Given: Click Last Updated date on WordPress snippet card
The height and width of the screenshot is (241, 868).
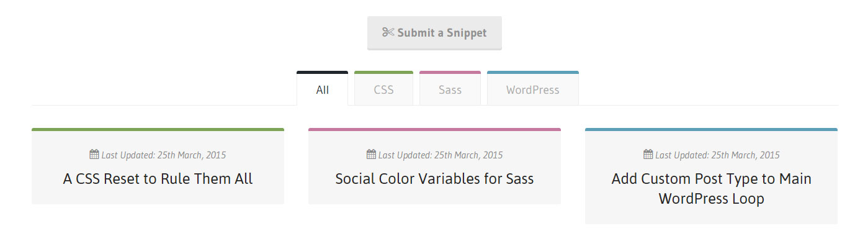Looking at the screenshot, I should coord(717,155).
